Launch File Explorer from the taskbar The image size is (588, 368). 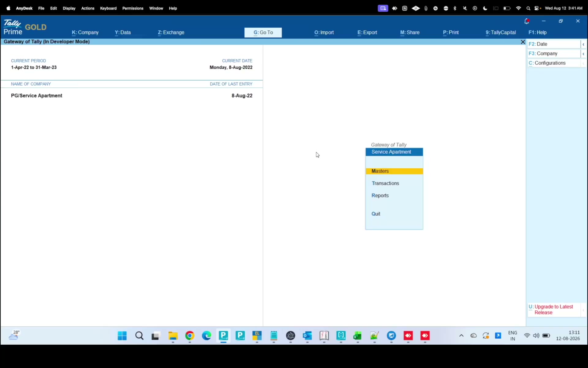point(173,336)
